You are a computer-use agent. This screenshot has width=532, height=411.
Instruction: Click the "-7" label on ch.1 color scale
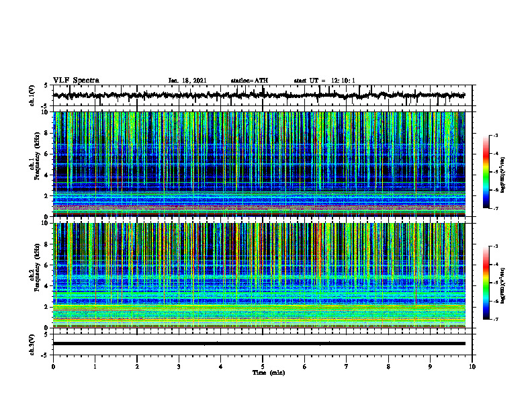(x=495, y=208)
